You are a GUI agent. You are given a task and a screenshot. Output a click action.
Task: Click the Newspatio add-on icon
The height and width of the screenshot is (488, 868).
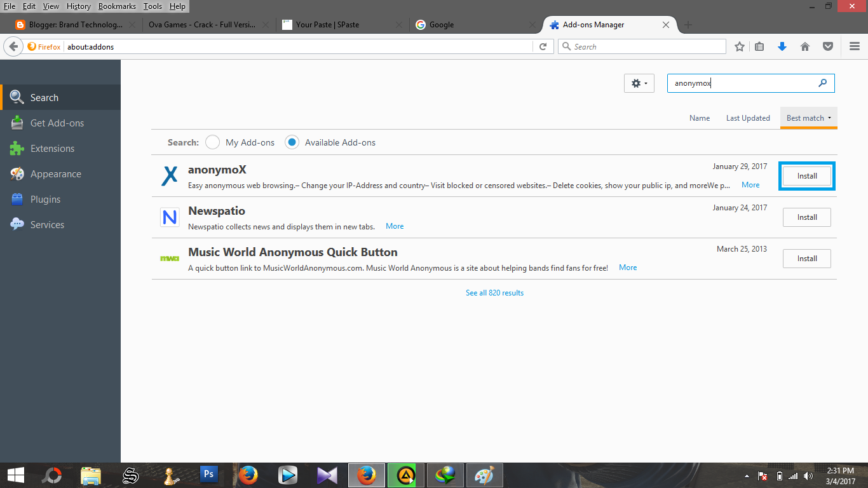[x=170, y=217]
